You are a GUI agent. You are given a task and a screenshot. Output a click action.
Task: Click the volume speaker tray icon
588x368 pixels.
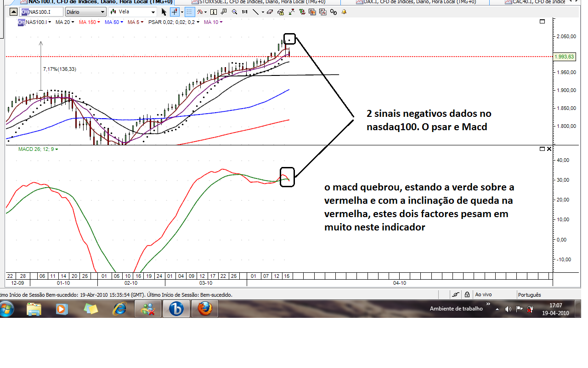point(509,309)
